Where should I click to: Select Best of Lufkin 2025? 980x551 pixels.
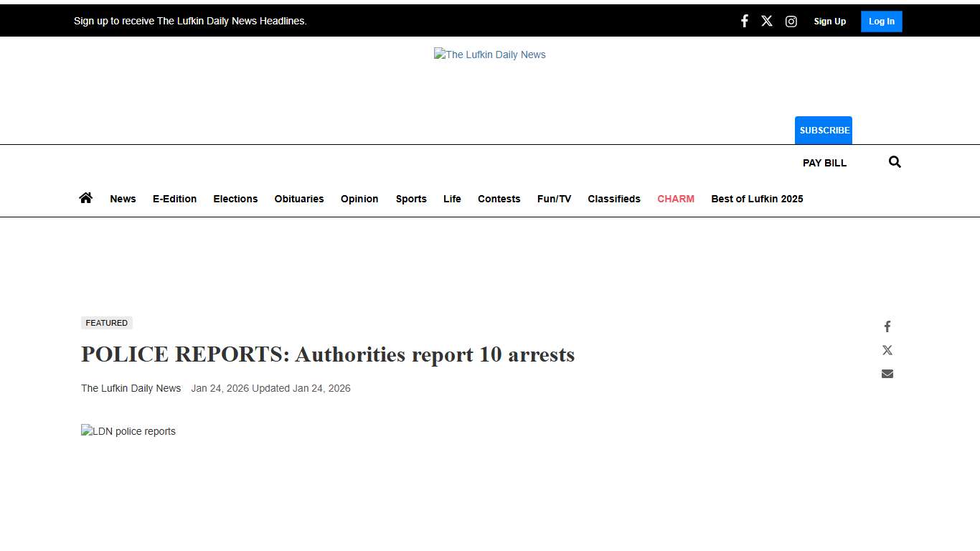tap(757, 199)
